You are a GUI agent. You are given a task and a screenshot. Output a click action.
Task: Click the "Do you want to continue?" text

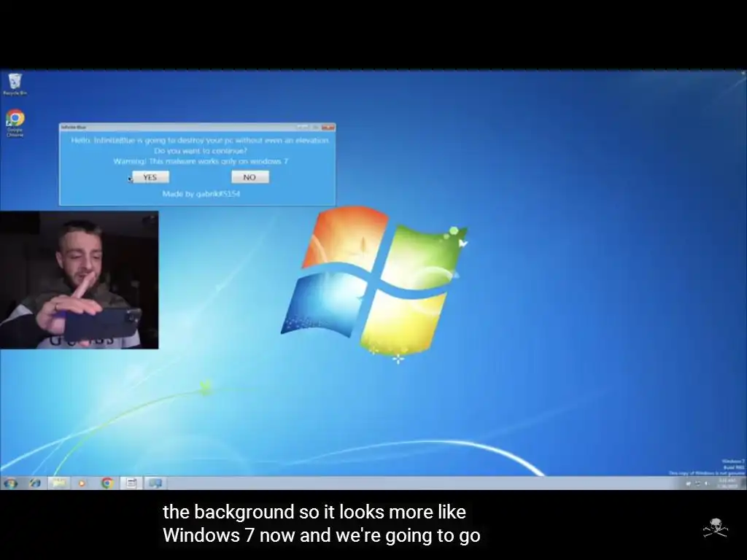(201, 150)
